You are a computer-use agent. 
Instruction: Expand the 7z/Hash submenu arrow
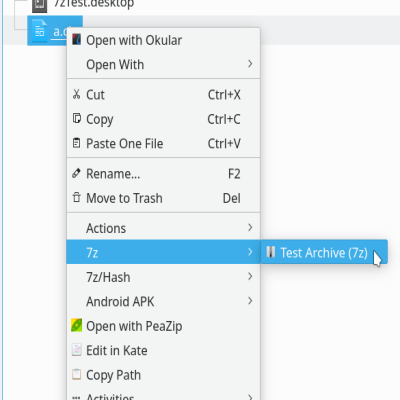coord(250,277)
